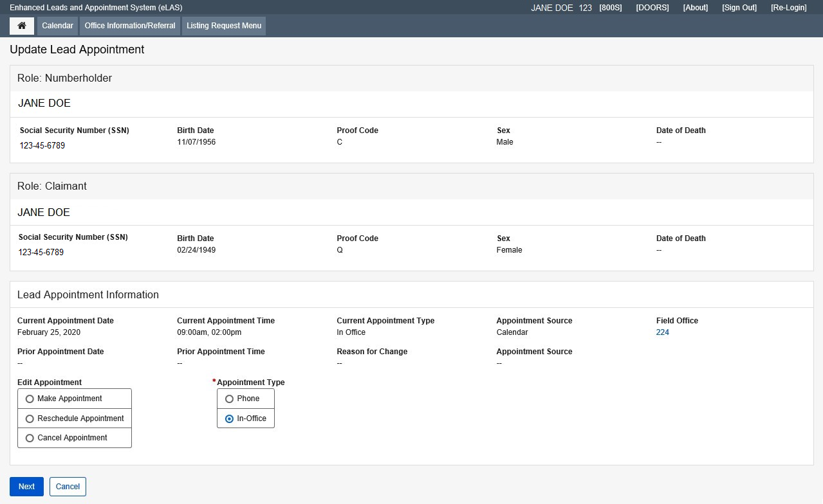Click the Lead Appointment Information heading

click(88, 295)
